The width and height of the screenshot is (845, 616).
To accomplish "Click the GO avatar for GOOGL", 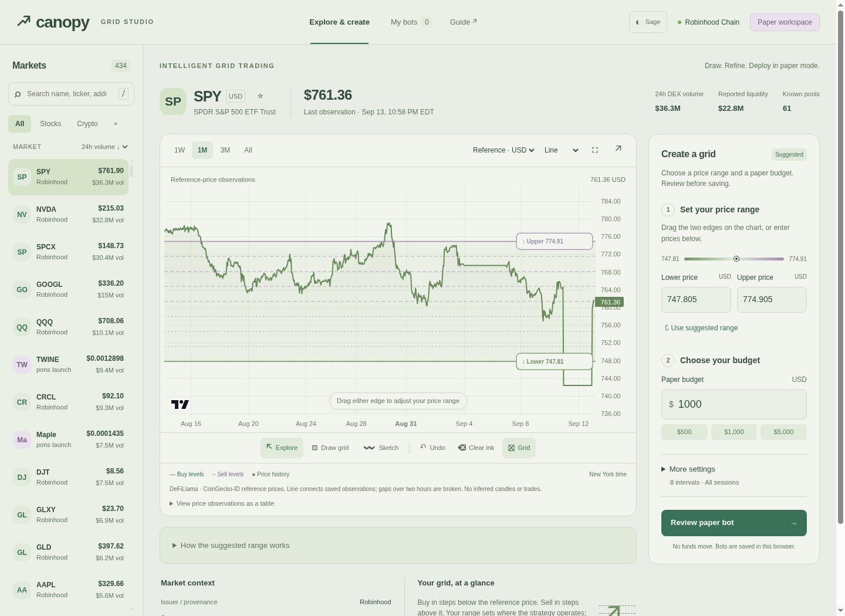I will (x=22, y=290).
